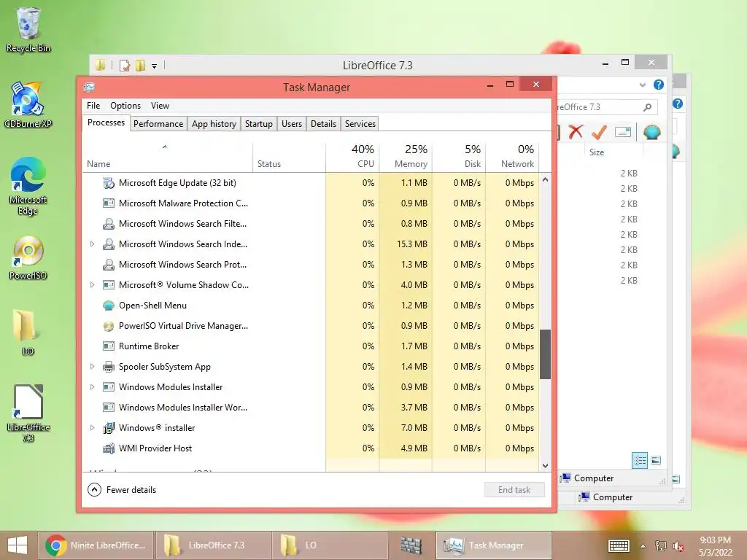Click the Windows installer process icon
Viewport: 747px width, 560px height.
point(109,427)
